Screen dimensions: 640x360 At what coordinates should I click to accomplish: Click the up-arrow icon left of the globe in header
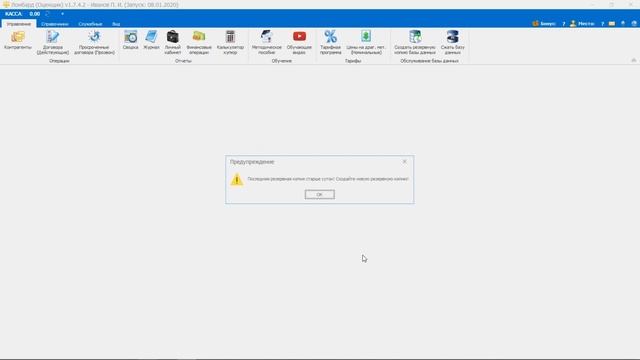click(x=623, y=24)
